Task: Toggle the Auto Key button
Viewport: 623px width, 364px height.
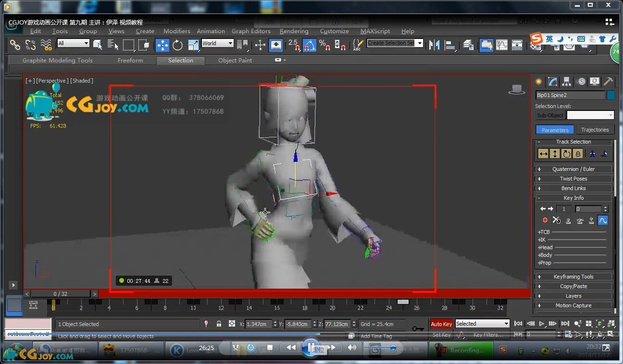Action: [x=441, y=324]
